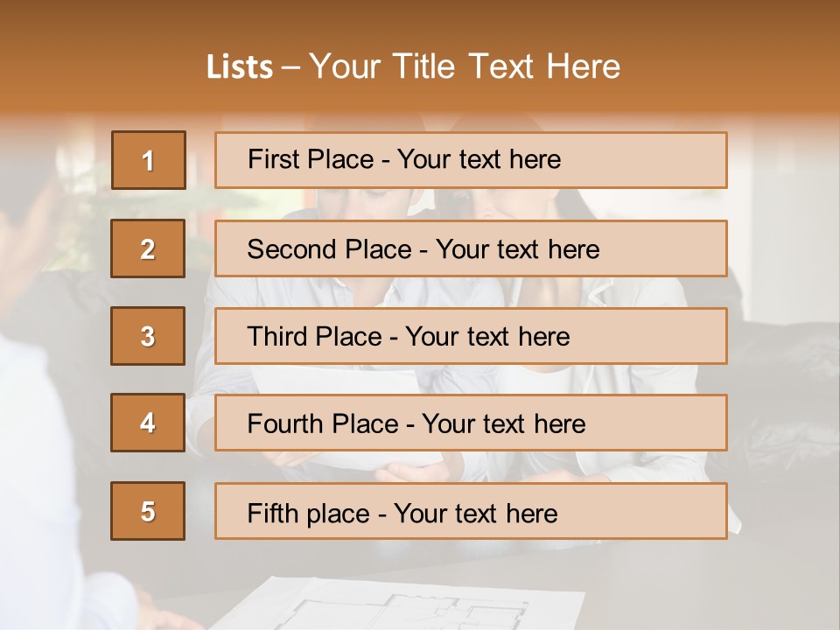Click the number 1 box
Viewport: 840px width, 630px height.
pyautogui.click(x=148, y=160)
